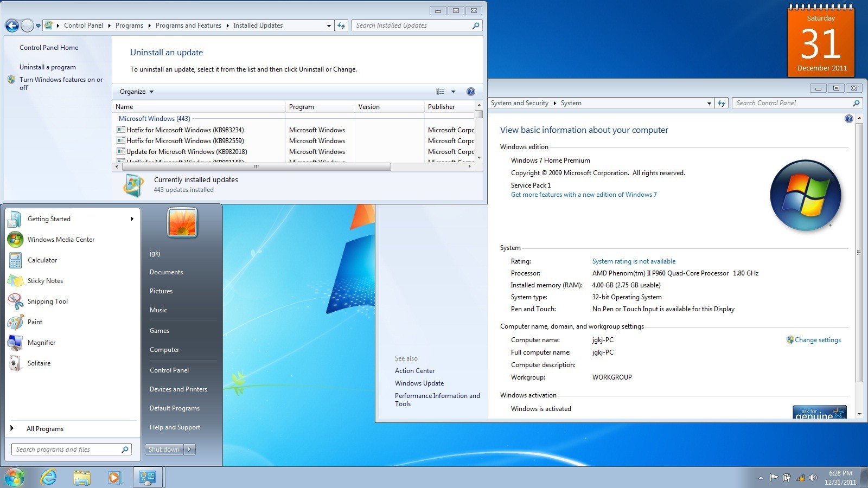
Task: Open Documents from Start menu
Action: click(166, 272)
